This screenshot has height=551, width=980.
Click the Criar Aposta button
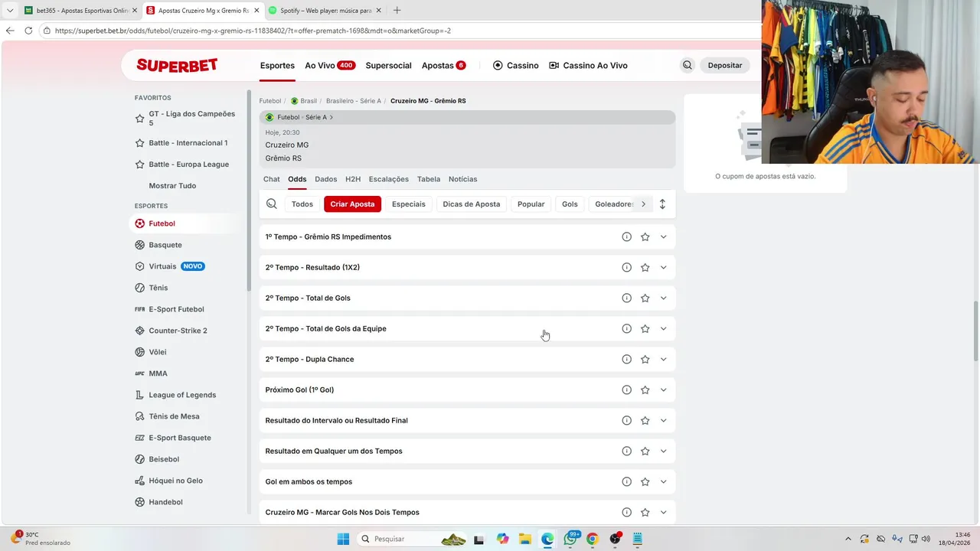tap(352, 204)
